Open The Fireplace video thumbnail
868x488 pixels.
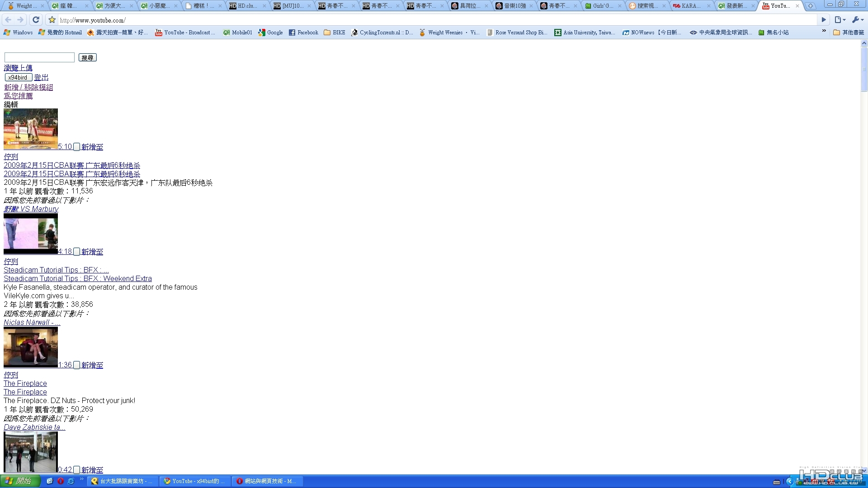click(31, 347)
